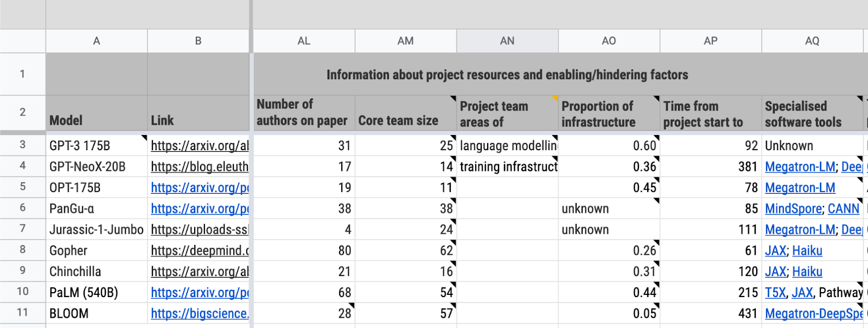
Task: Click column AQ header
Action: pyautogui.click(x=812, y=41)
